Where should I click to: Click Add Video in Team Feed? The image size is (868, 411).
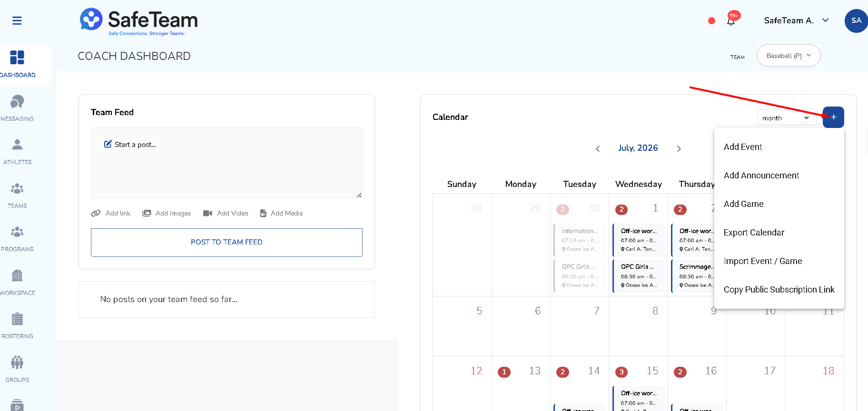click(226, 213)
